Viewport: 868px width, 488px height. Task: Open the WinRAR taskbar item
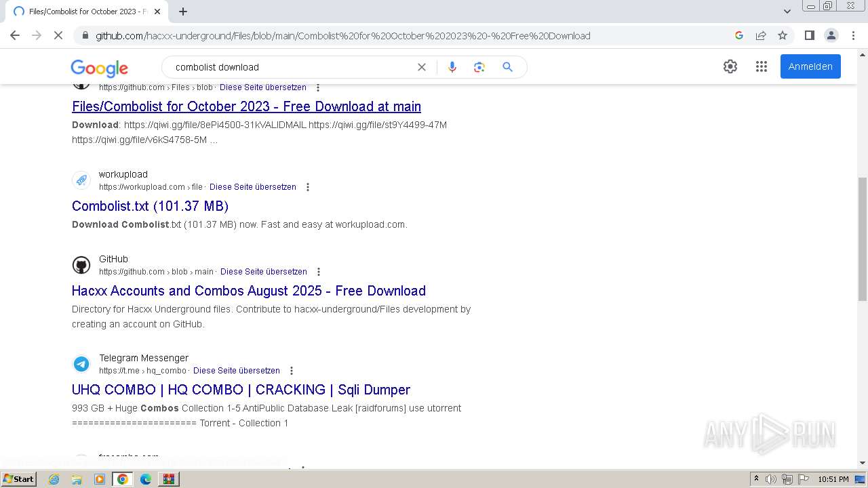[169, 479]
